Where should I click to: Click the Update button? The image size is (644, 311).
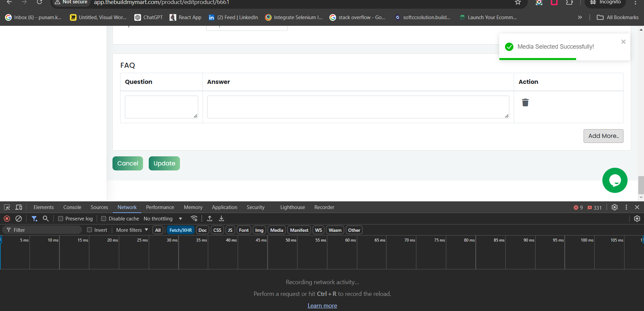pyautogui.click(x=164, y=163)
